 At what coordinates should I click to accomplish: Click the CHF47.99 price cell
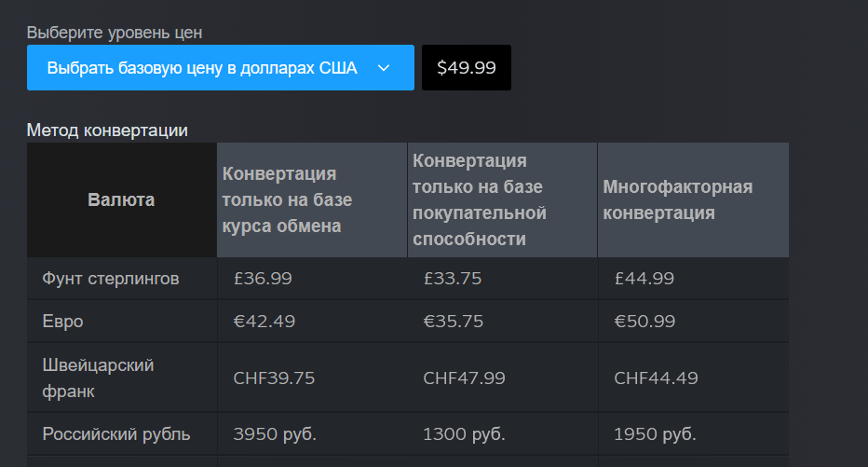(x=464, y=378)
